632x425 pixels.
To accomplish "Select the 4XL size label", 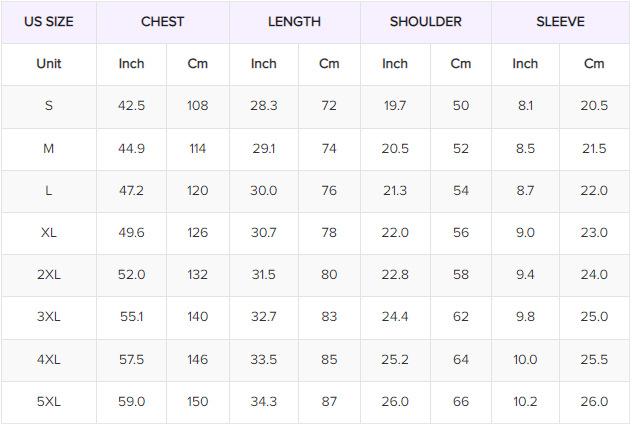I will [x=48, y=359].
